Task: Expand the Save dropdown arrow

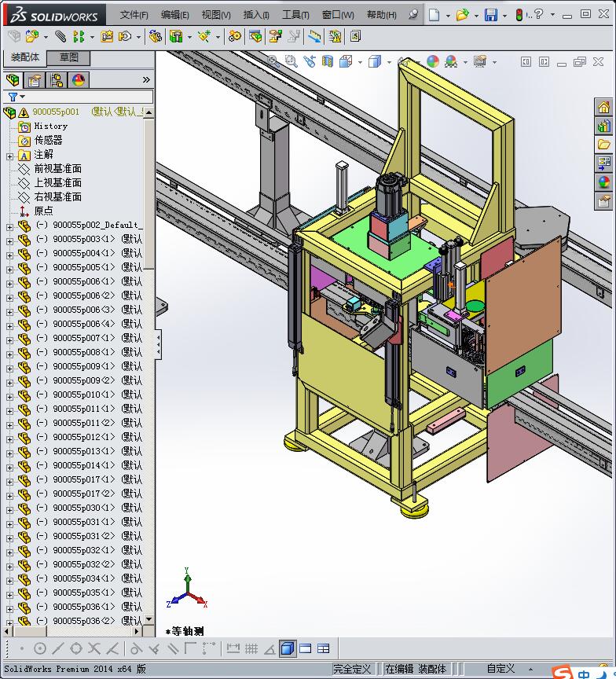Action: click(504, 16)
